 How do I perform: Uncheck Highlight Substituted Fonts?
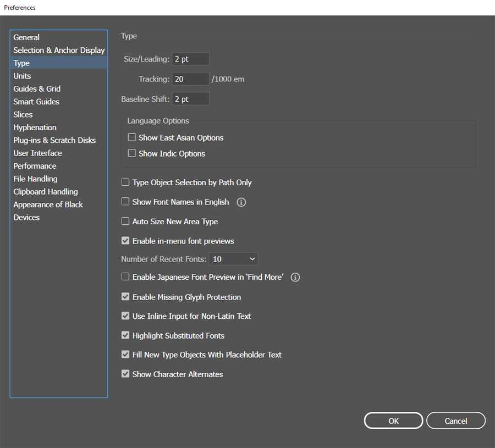(125, 335)
